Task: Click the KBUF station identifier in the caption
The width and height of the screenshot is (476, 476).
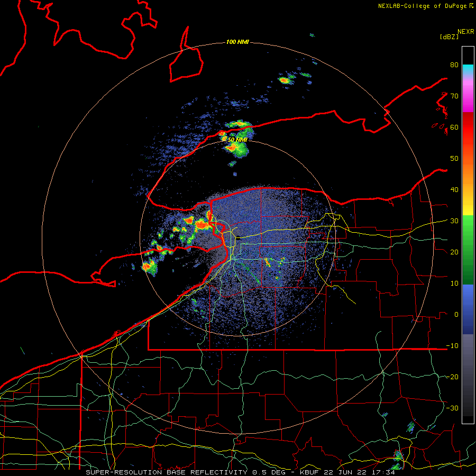Action: [310, 472]
